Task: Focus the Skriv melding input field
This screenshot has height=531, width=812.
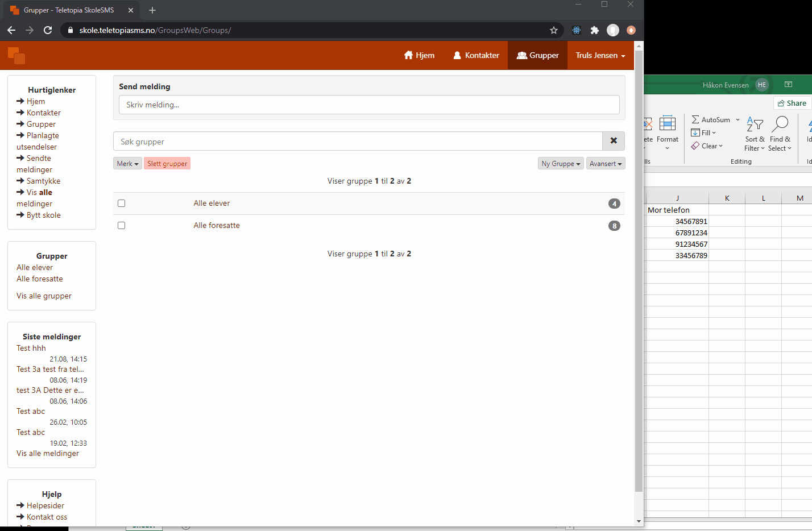Action: [x=368, y=105]
